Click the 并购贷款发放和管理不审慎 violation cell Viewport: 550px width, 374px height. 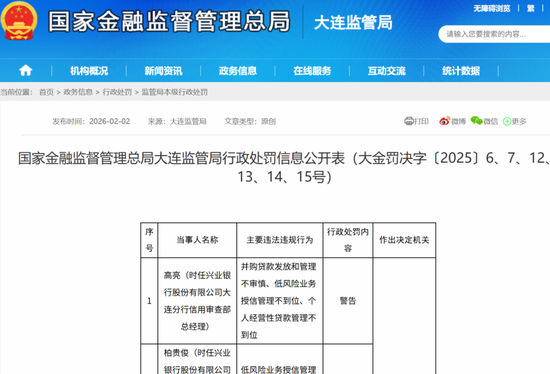pyautogui.click(x=280, y=301)
